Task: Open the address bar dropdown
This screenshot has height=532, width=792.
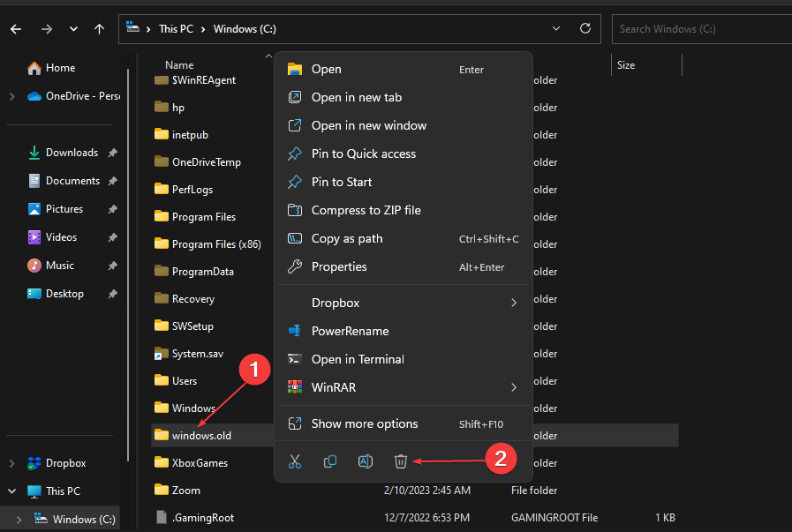Action: [556, 28]
